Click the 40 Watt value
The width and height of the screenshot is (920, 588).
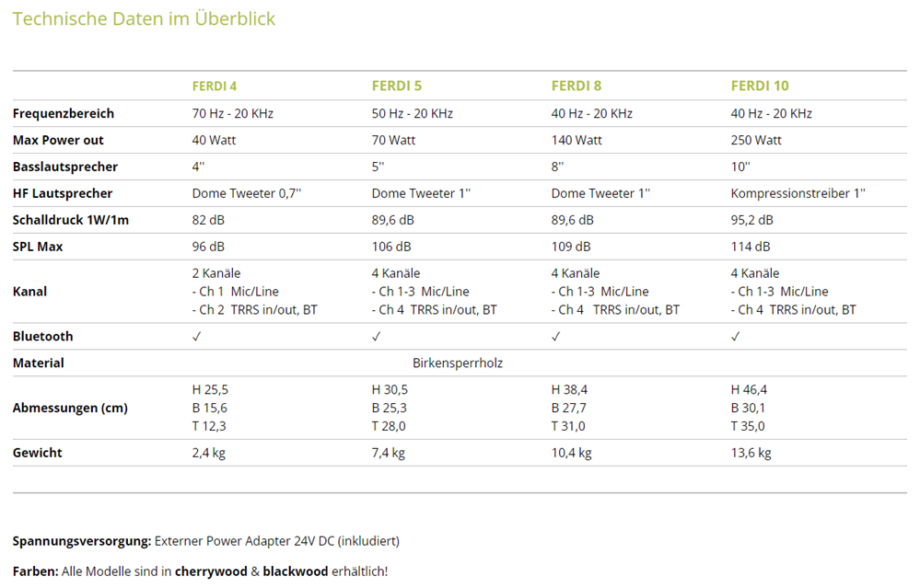tap(215, 140)
